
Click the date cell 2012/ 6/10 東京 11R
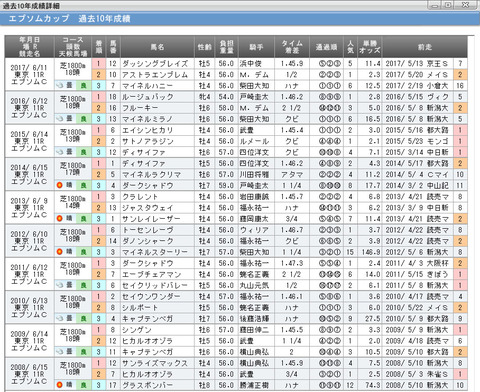pyautogui.click(x=29, y=241)
